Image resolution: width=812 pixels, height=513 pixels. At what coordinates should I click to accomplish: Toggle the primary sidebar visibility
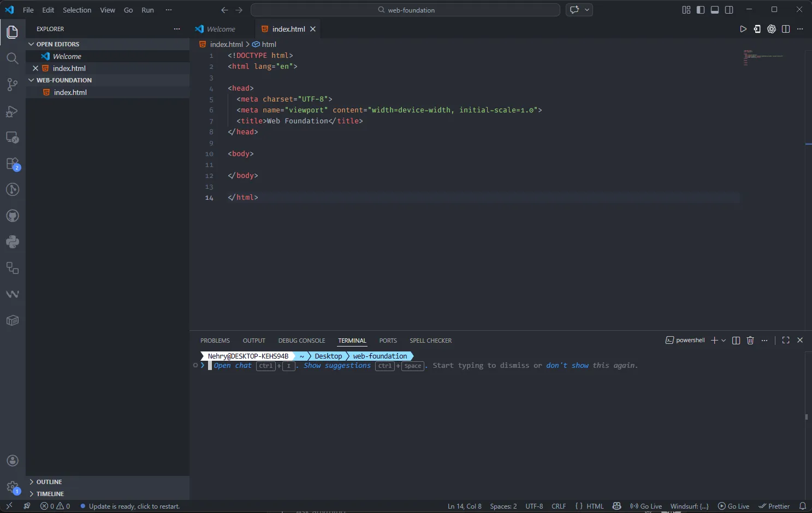pos(701,9)
